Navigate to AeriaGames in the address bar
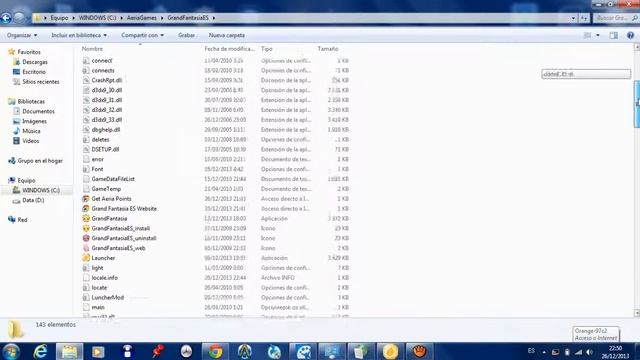The width and height of the screenshot is (640, 360). click(142, 18)
